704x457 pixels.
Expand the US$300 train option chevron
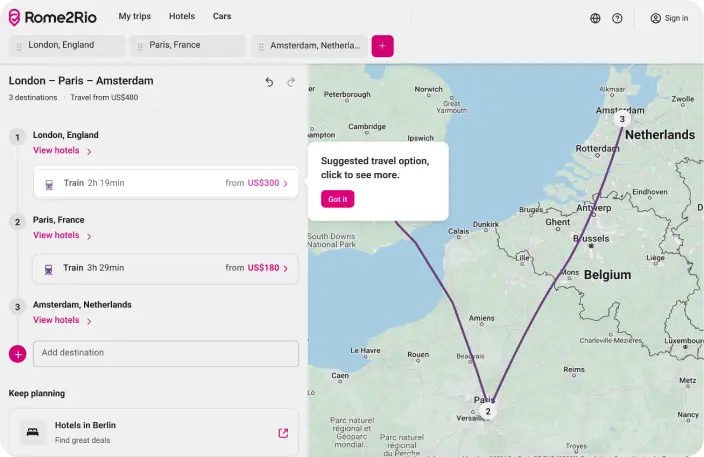tap(286, 184)
